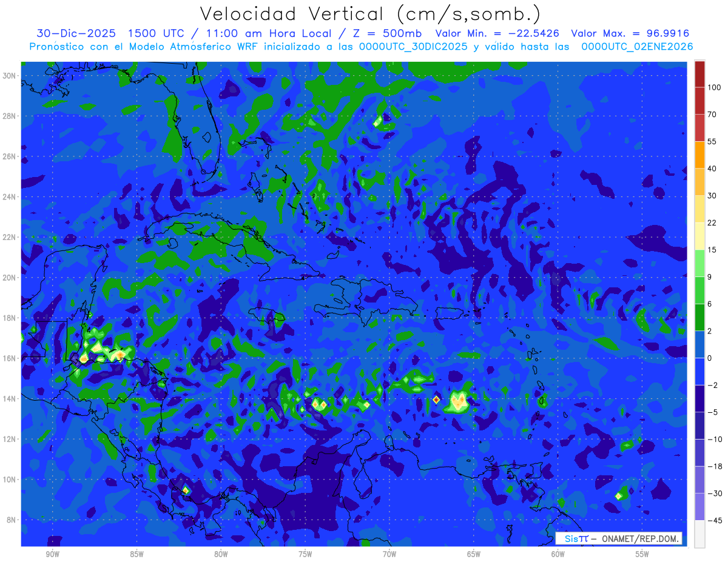
Task: Click the '75W' longitude label
Action: [x=305, y=554]
